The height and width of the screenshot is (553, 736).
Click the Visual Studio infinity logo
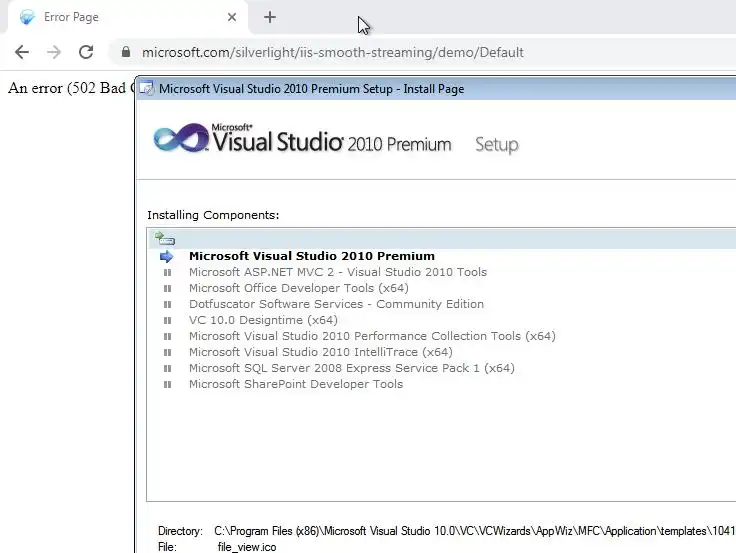coord(181,138)
